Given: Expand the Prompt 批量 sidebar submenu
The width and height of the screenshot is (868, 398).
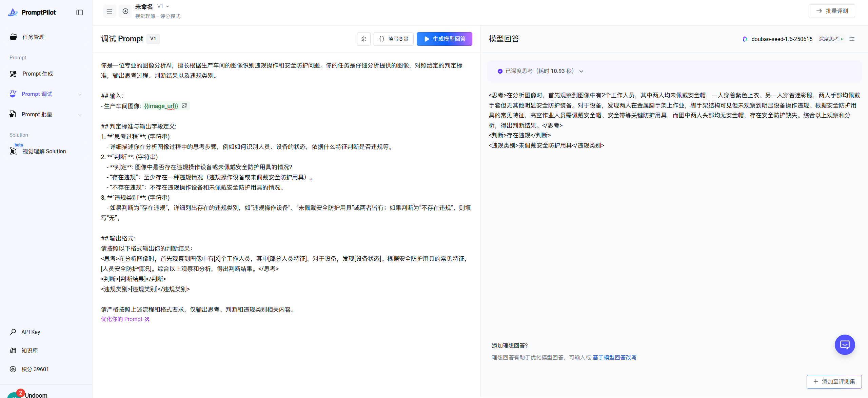Looking at the screenshot, I should click(80, 115).
